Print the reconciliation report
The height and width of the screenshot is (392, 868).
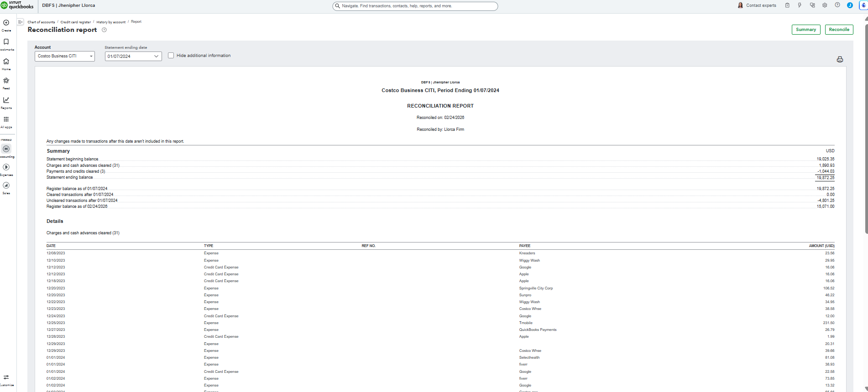tap(840, 60)
